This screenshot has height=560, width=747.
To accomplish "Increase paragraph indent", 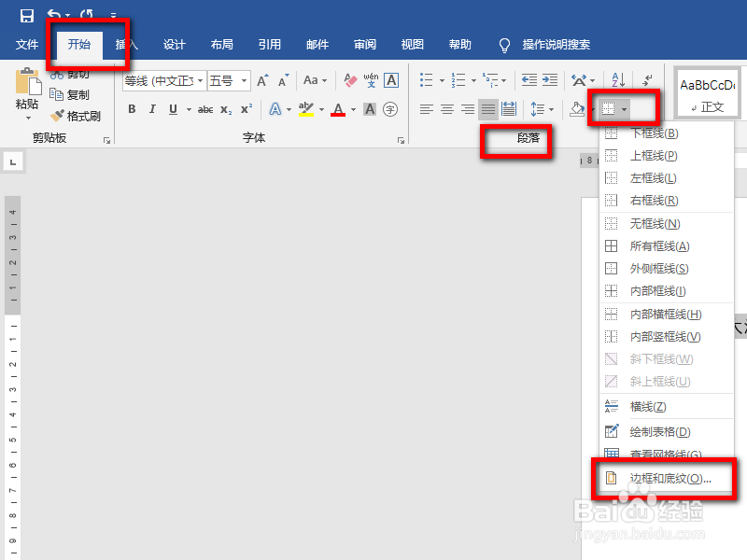I will pyautogui.click(x=550, y=80).
